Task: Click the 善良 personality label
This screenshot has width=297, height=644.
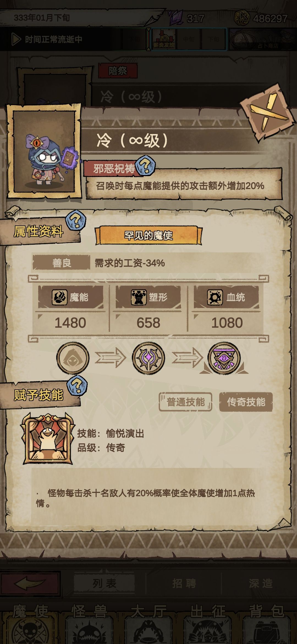Action: tap(61, 263)
